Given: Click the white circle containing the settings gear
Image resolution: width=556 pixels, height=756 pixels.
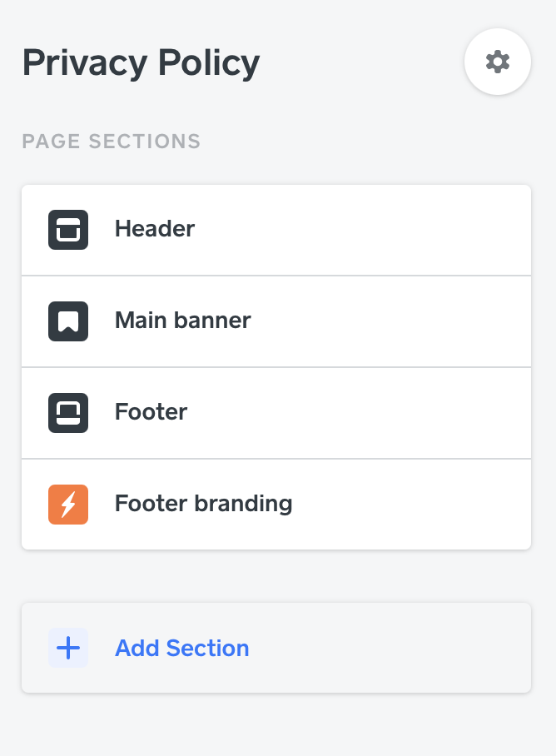Looking at the screenshot, I should tap(497, 62).
